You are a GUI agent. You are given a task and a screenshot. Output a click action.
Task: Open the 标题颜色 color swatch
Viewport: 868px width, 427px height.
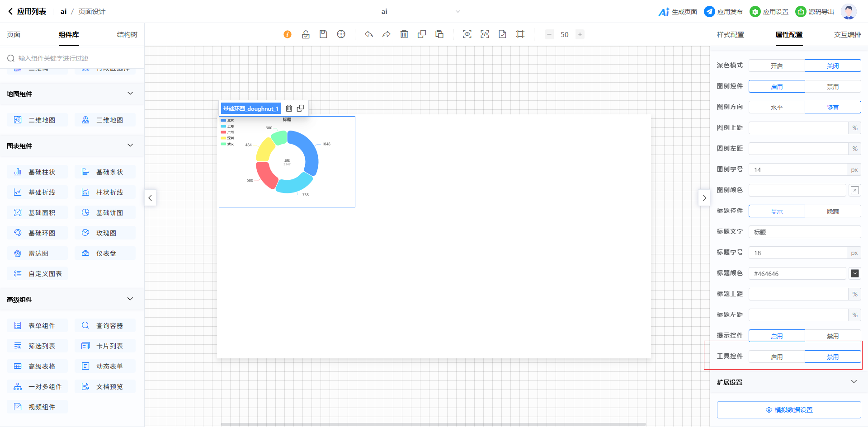click(x=854, y=273)
